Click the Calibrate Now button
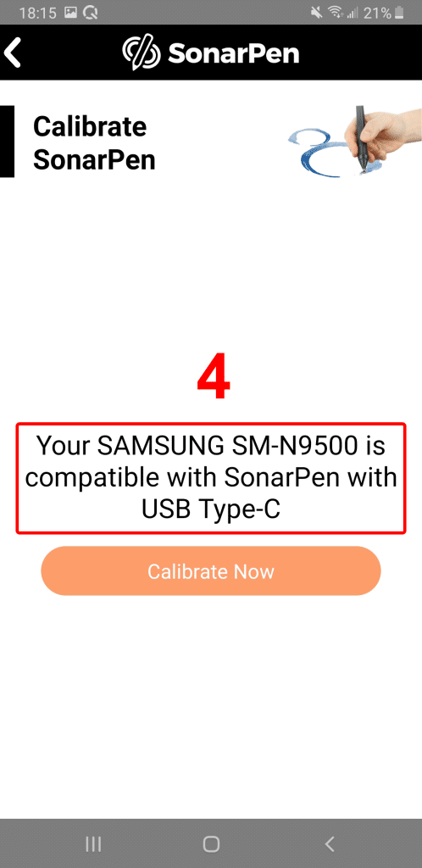This screenshot has width=422, height=868. 211,570
